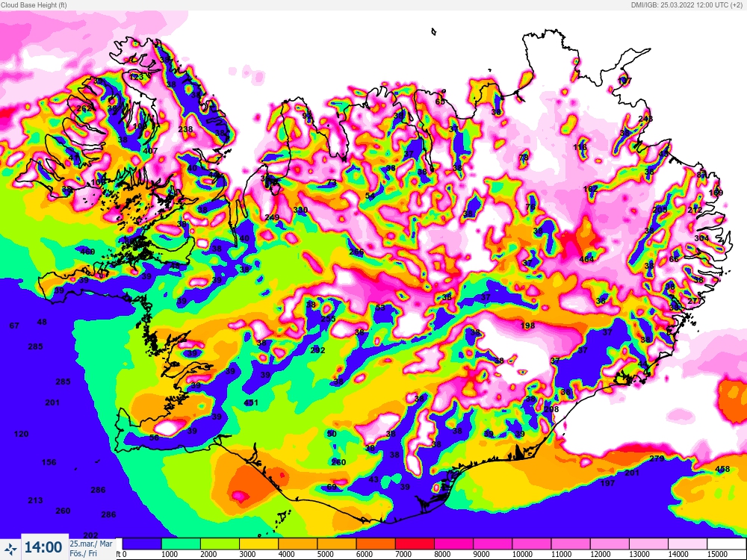Click the 292 value on the map

317,350
